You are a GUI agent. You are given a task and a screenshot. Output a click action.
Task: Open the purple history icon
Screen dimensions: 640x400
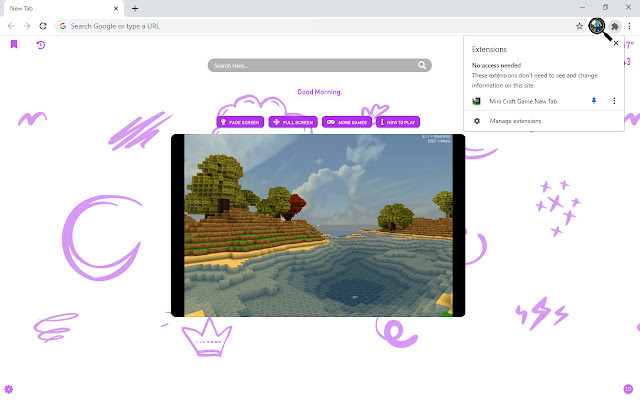[40, 44]
